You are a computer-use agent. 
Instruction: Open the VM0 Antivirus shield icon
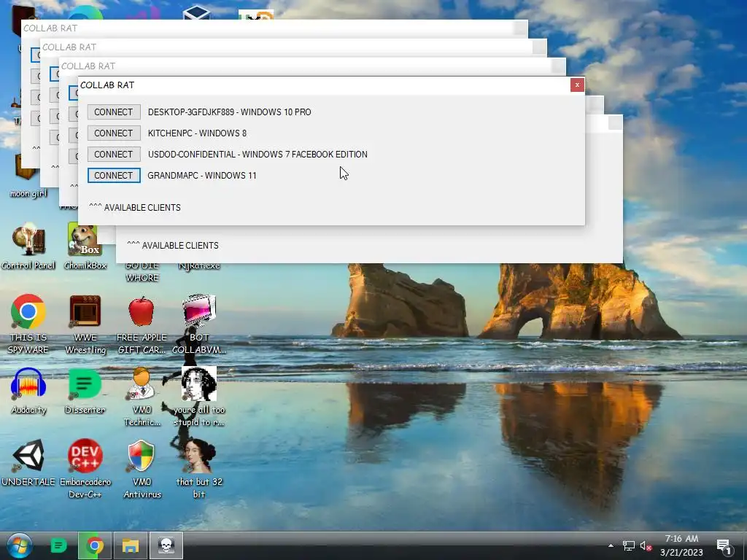click(x=142, y=469)
